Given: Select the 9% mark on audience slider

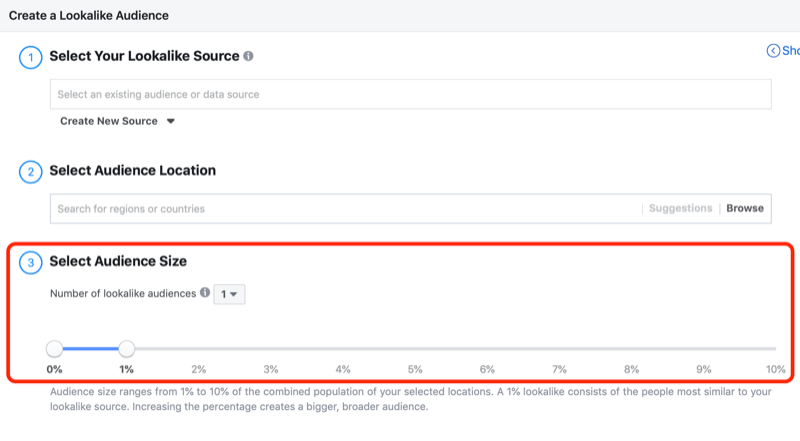Looking at the screenshot, I should [703, 349].
